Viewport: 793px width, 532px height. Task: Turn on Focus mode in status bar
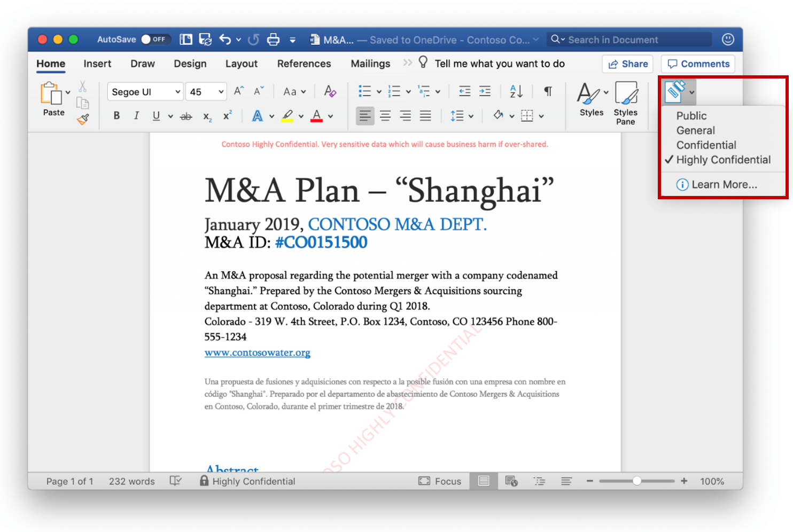pyautogui.click(x=440, y=481)
